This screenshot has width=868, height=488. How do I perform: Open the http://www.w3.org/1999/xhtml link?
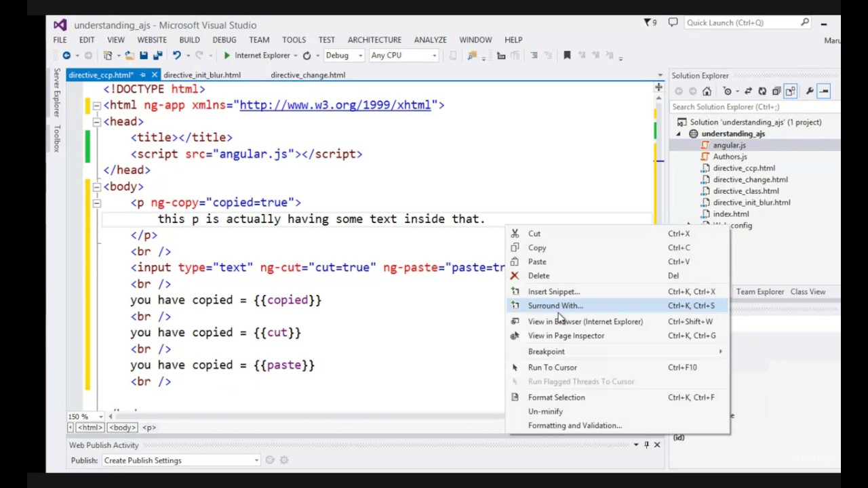[335, 105]
